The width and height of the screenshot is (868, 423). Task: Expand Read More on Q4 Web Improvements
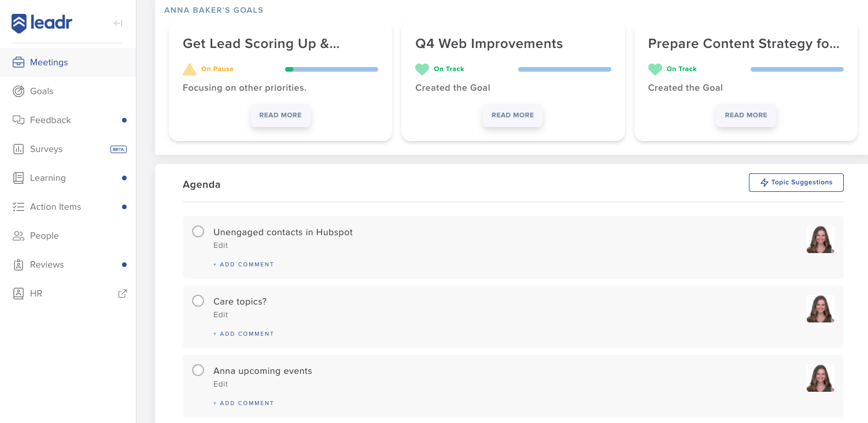pos(513,116)
